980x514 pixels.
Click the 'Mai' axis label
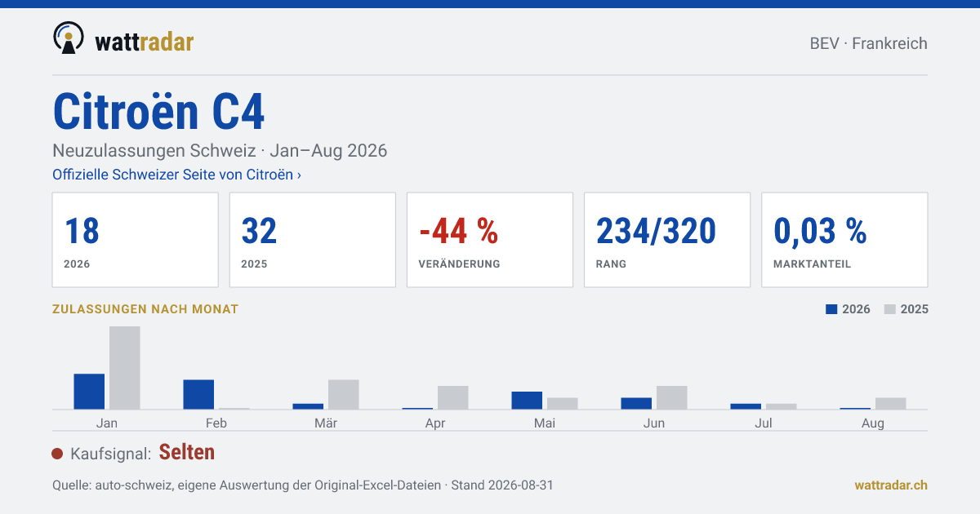[545, 423]
